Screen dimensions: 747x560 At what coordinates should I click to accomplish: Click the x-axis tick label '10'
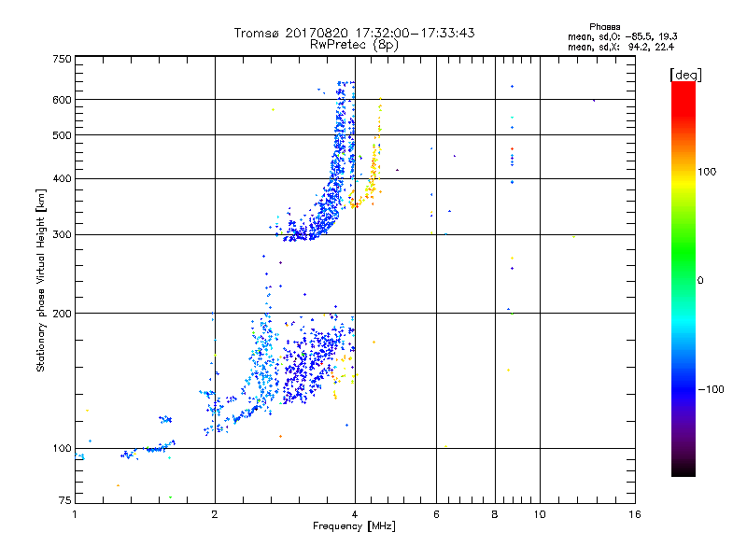(x=540, y=514)
